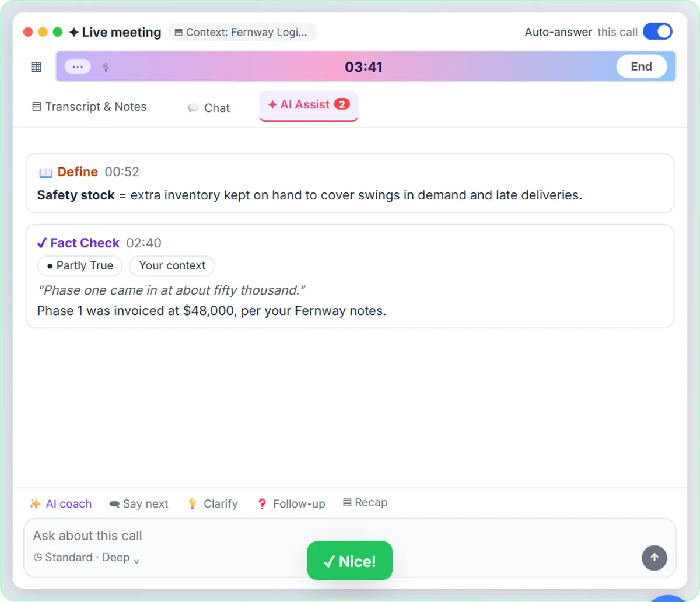The width and height of the screenshot is (700, 602).
Task: Expand the Standard · Deep mode dropdown
Action: click(86, 558)
